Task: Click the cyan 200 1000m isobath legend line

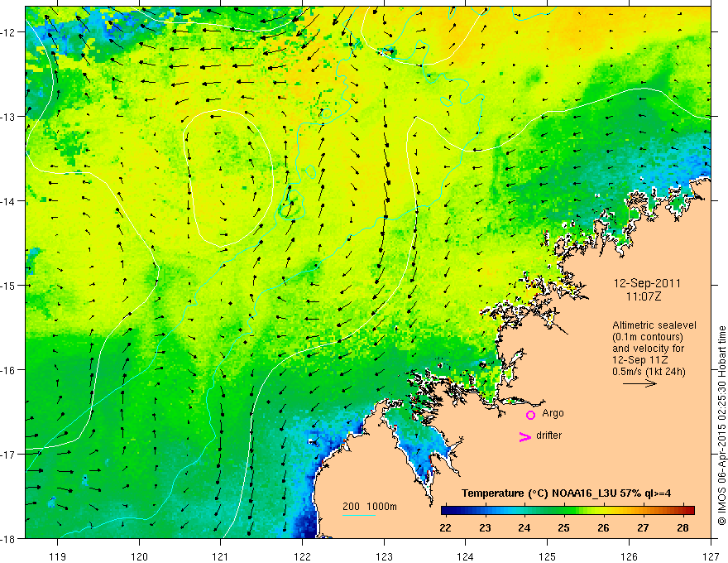Action: 359,515
